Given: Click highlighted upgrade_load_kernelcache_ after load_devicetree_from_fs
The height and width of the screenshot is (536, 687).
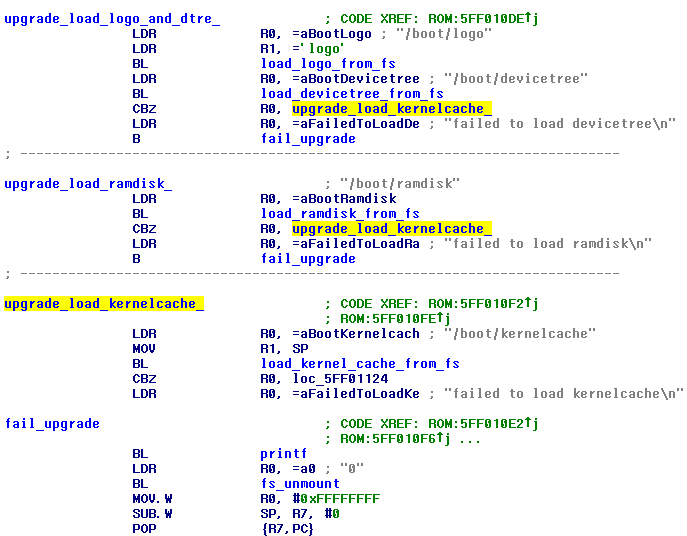Looking at the screenshot, I should pyautogui.click(x=392, y=109).
